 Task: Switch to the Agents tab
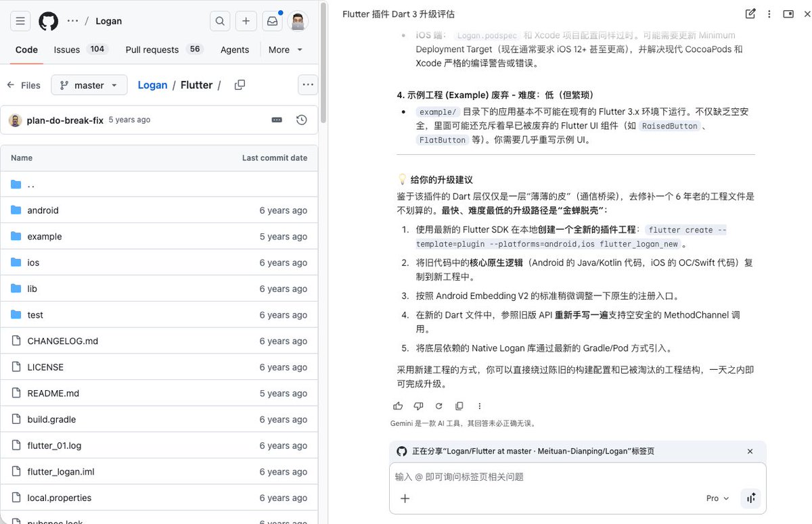(235, 49)
